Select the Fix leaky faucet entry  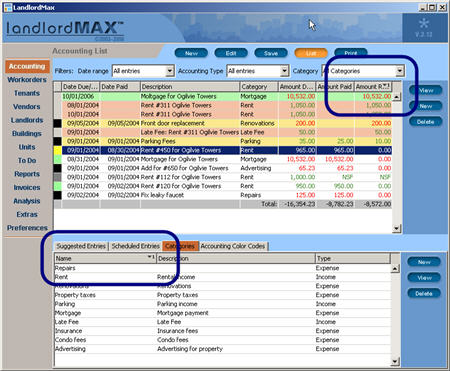click(x=223, y=195)
